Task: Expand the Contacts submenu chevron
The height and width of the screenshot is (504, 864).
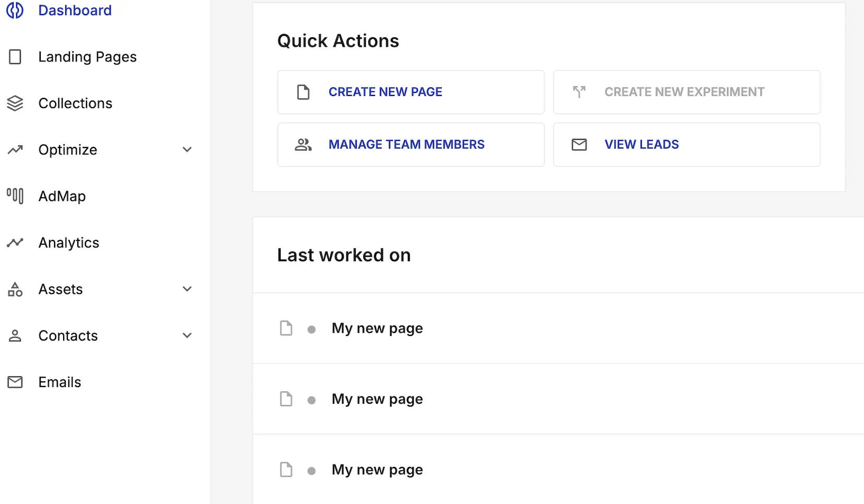Action: click(187, 335)
